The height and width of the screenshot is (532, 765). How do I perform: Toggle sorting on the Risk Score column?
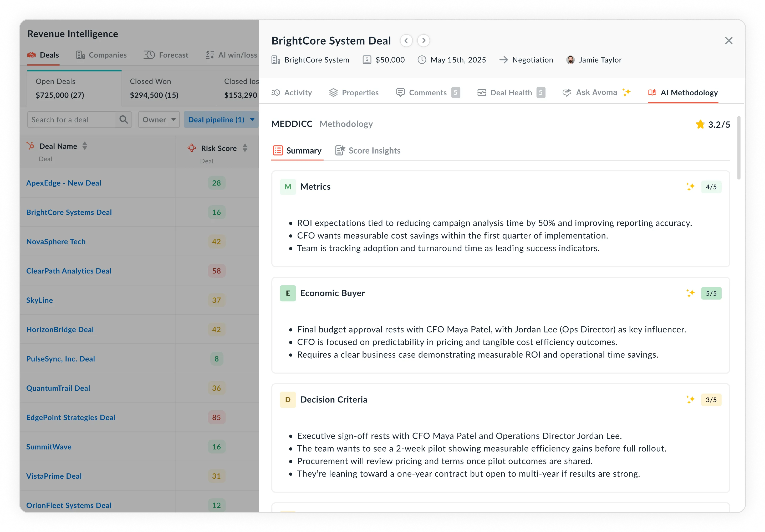pyautogui.click(x=245, y=148)
